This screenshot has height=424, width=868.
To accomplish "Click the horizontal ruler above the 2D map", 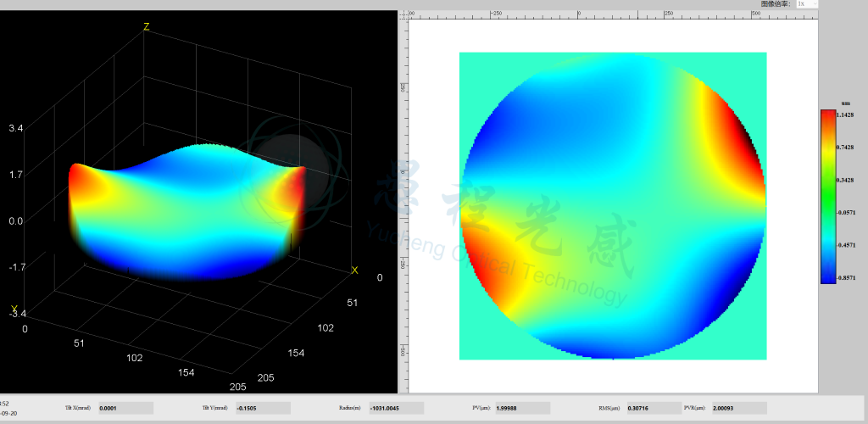I will [614, 15].
